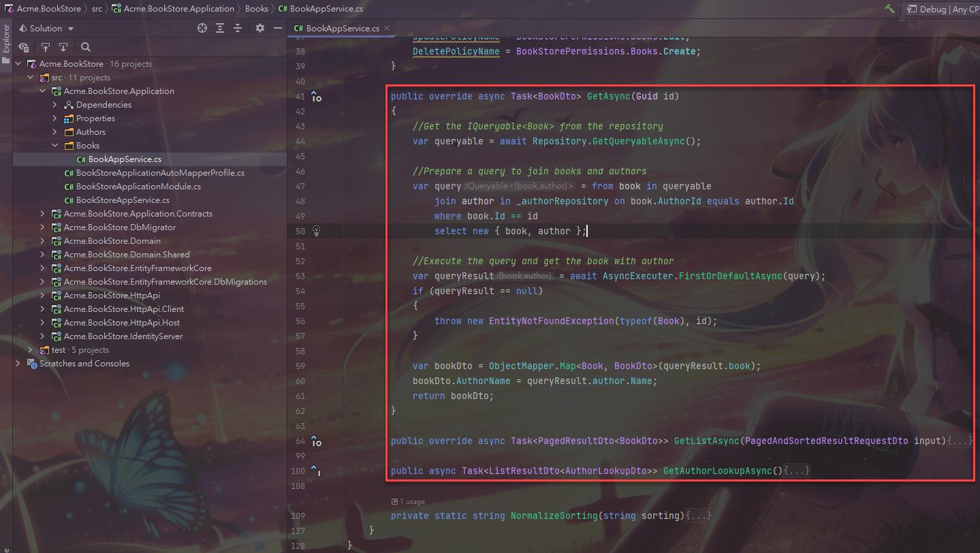This screenshot has width=980, height=553.
Task: Collapse the Books folder
Action: [55, 146]
